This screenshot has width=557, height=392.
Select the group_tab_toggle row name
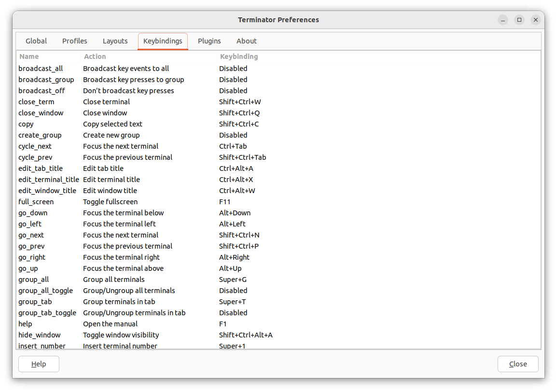click(x=47, y=313)
